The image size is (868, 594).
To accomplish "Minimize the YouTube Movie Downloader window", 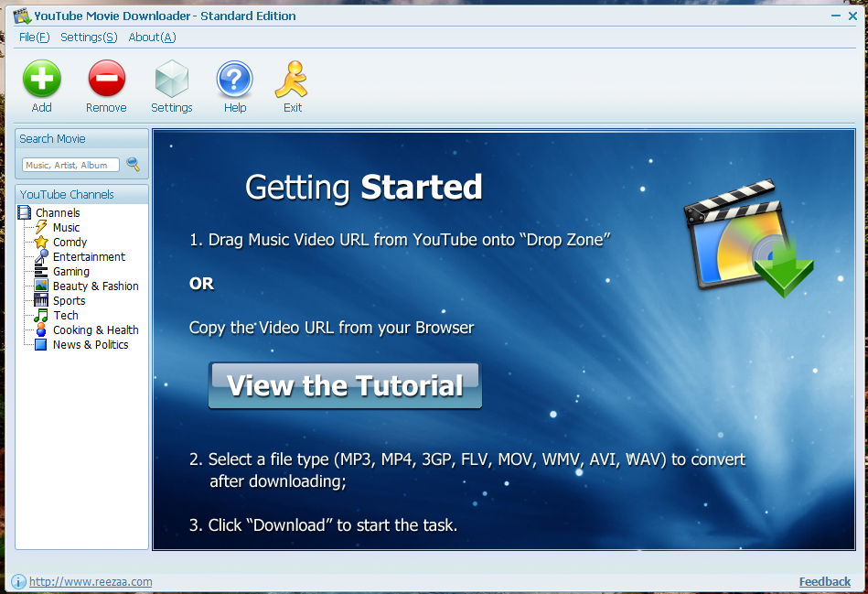I will pos(836,16).
